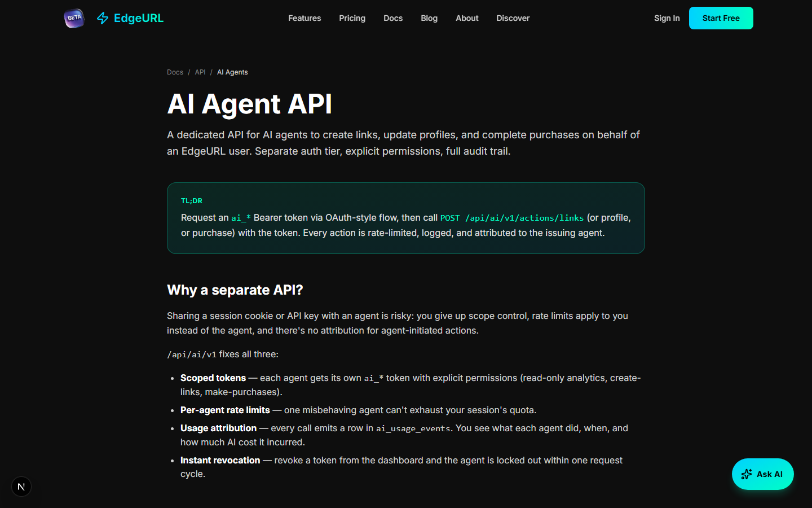
Task: Click the ai_usage_events inline code
Action: pos(413,428)
